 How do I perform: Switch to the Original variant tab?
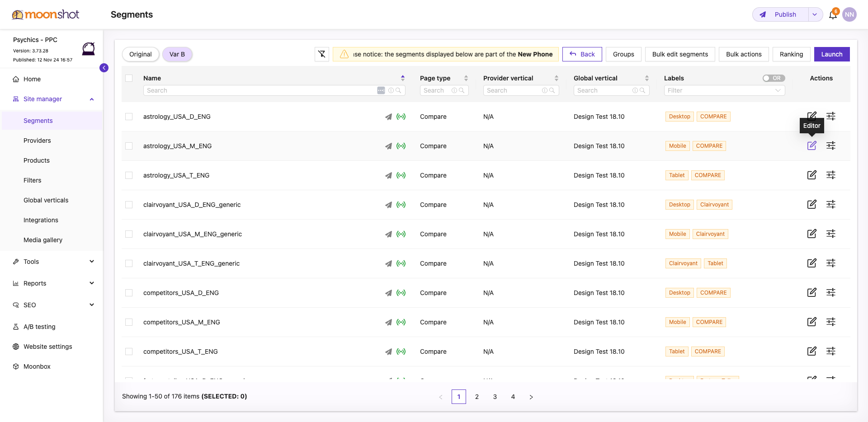141,54
